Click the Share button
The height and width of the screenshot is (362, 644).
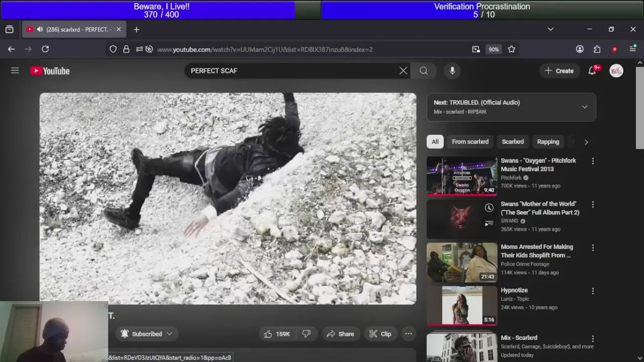pyautogui.click(x=340, y=334)
